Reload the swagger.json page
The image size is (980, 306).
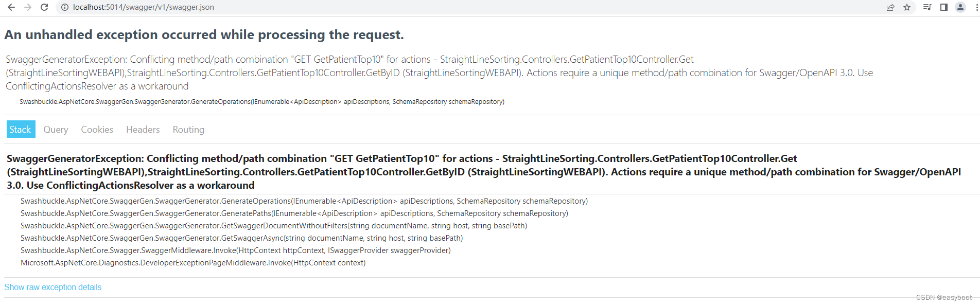[44, 7]
